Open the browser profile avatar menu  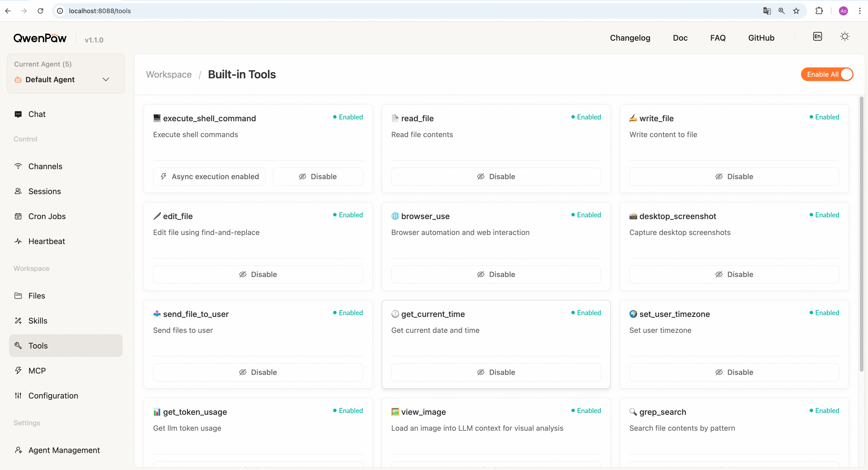pos(843,11)
